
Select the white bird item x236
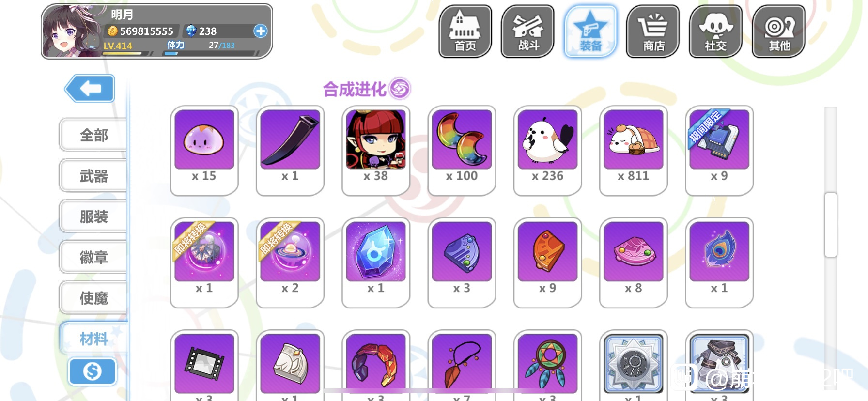[547, 151]
